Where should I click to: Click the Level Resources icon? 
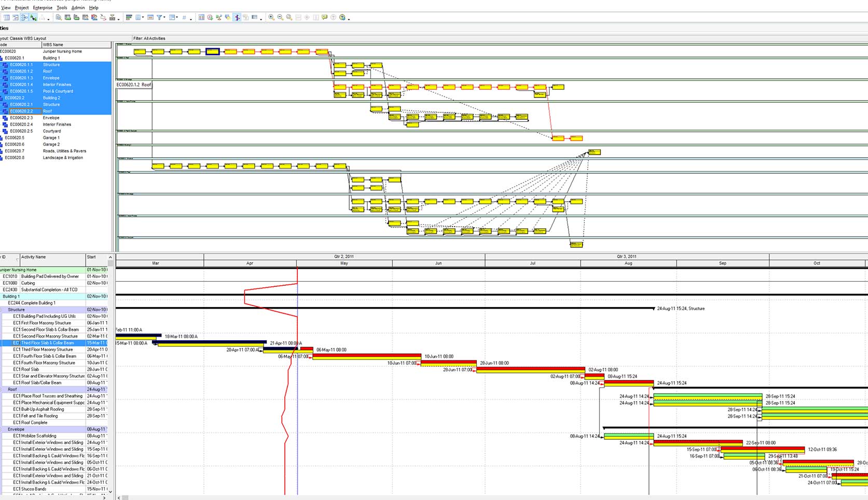[x=219, y=17]
